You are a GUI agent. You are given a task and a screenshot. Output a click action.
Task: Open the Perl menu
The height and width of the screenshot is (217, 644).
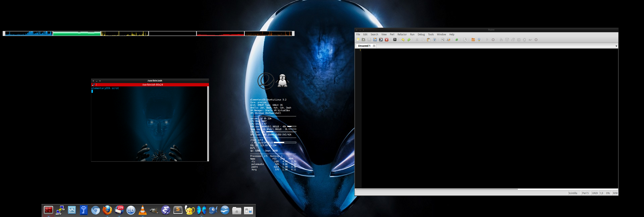click(392, 35)
